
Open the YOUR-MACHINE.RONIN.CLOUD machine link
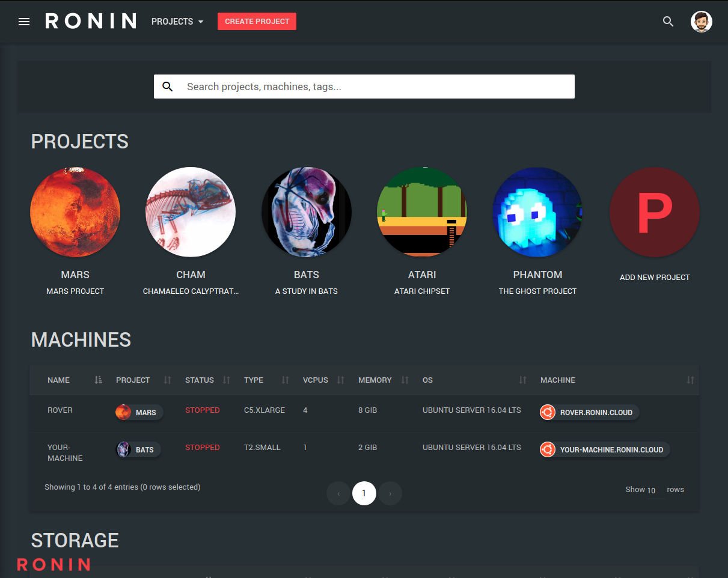pyautogui.click(x=604, y=449)
